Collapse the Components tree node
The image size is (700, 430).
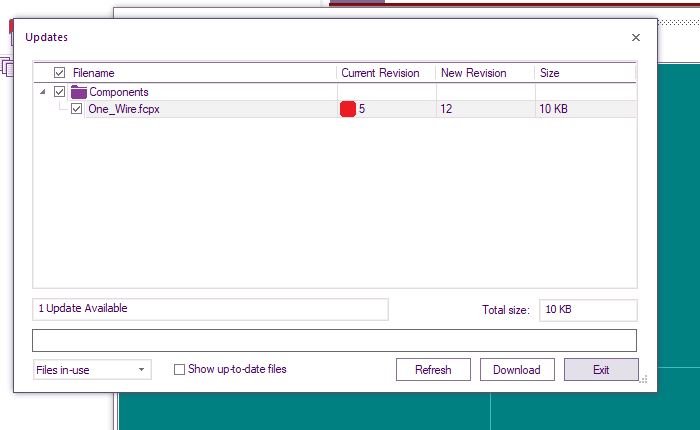click(43, 92)
